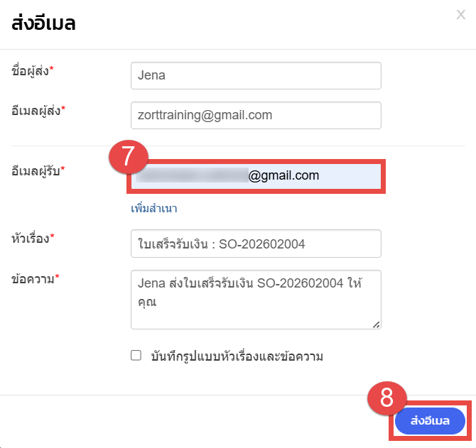Edit the หัวเรื่อง subject field
Viewport: 476px width, 448px height.
[x=256, y=244]
